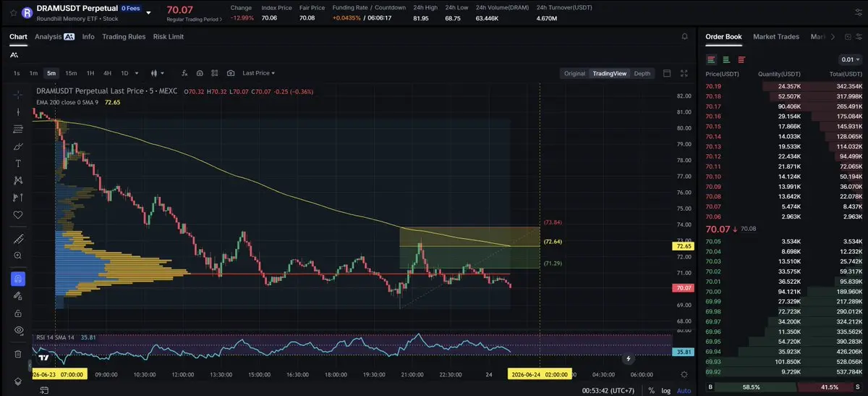Expand the more timeframes dropdown arrow
868x396 pixels.
137,73
